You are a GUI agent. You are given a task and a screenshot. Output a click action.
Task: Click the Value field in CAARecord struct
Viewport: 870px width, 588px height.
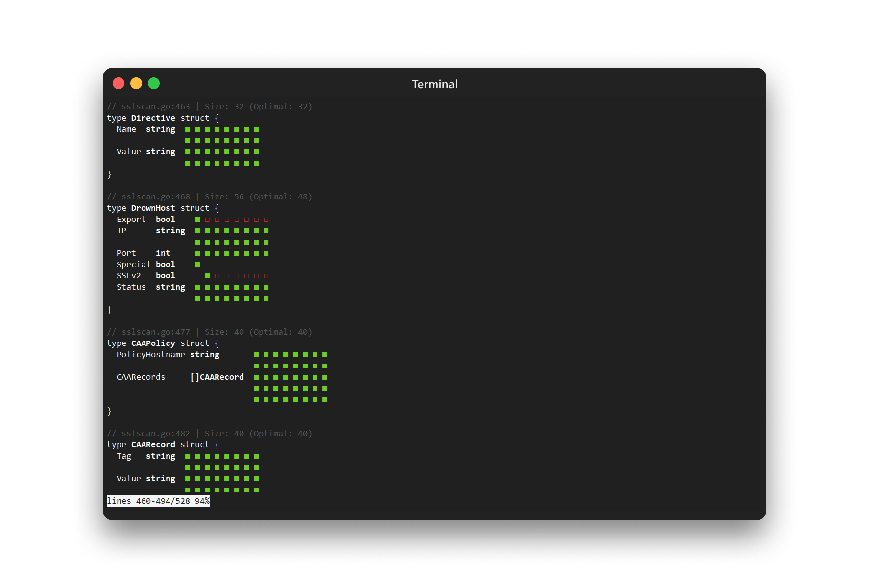128,478
